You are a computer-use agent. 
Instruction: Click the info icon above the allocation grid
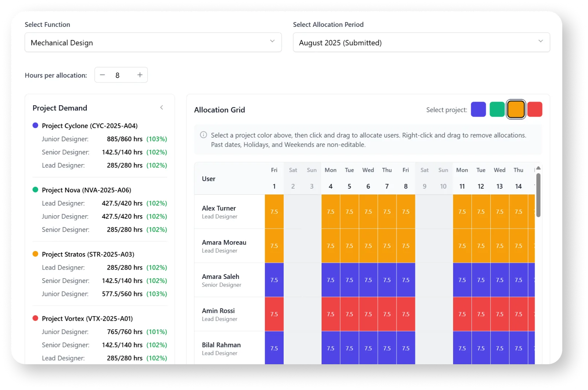tap(203, 135)
